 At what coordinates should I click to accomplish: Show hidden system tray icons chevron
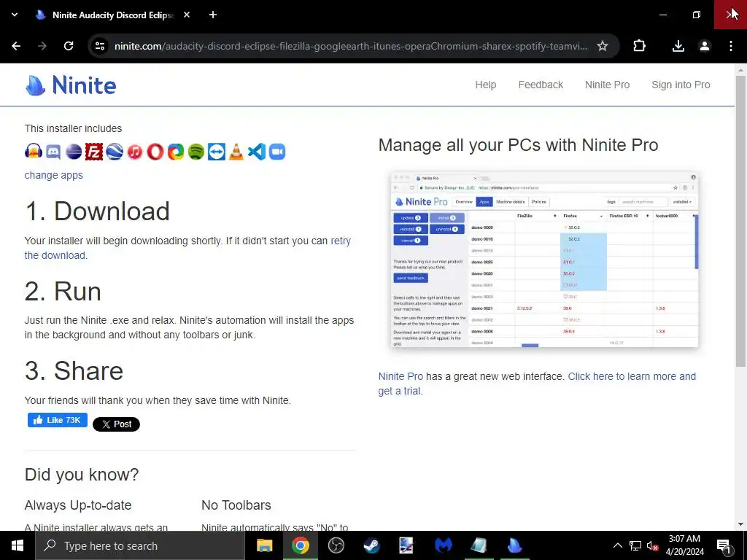617,545
